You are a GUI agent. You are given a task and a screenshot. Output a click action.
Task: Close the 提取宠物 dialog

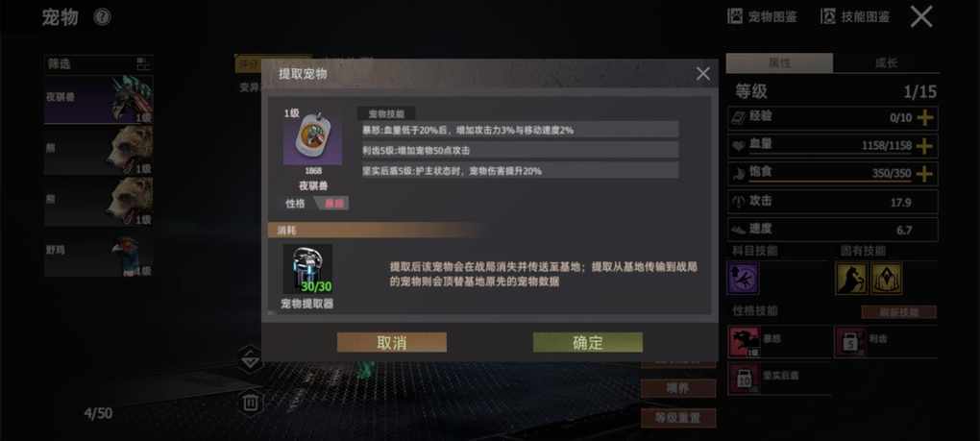click(703, 74)
